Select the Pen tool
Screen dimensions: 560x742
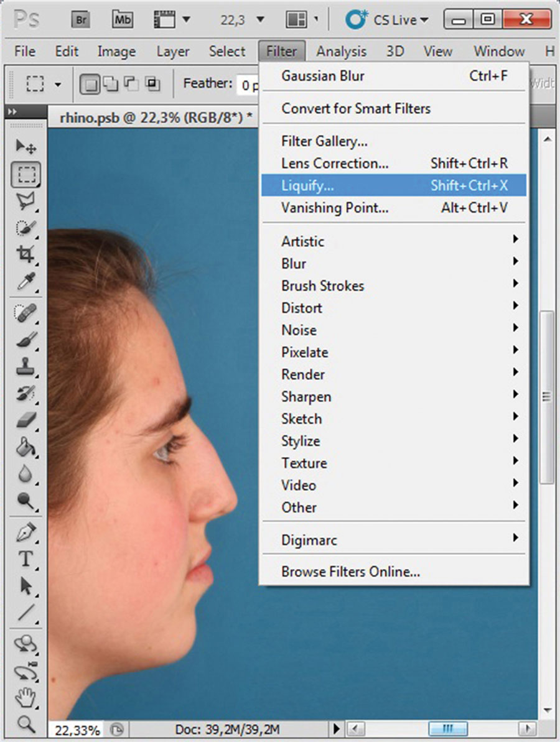click(x=26, y=532)
